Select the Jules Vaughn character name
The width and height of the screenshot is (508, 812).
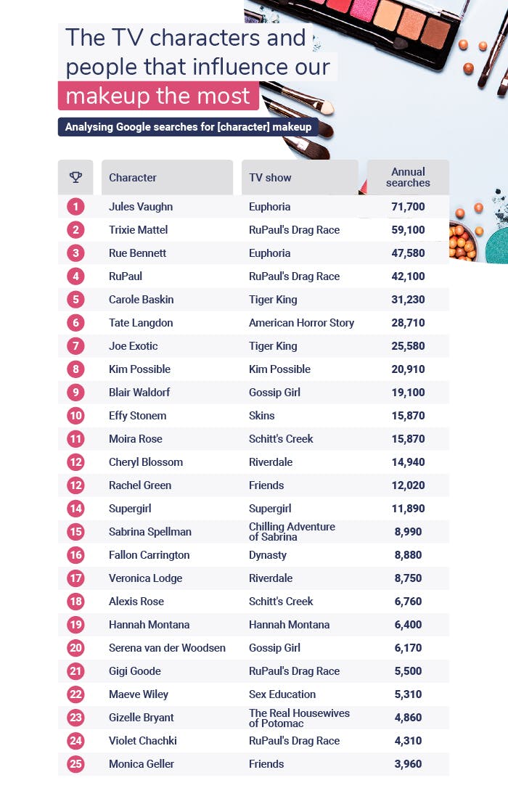coord(141,207)
